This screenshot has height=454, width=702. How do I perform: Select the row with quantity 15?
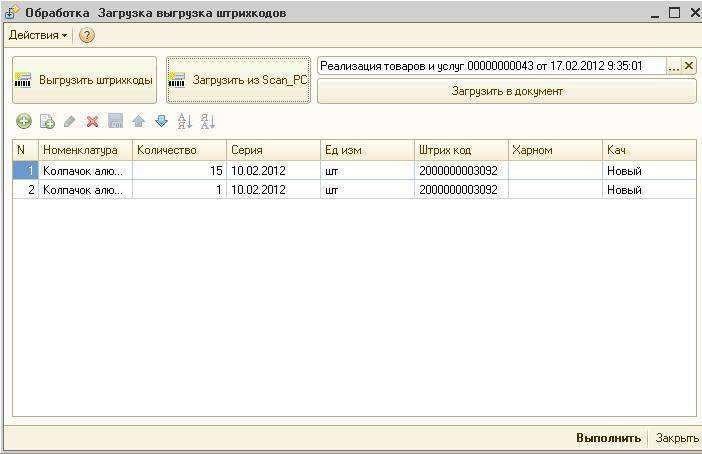coord(178,171)
